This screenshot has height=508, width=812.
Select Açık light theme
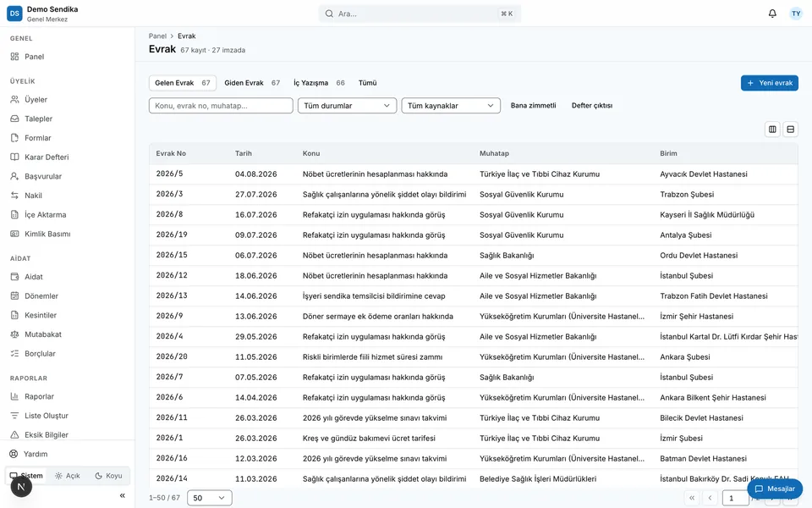(x=68, y=475)
